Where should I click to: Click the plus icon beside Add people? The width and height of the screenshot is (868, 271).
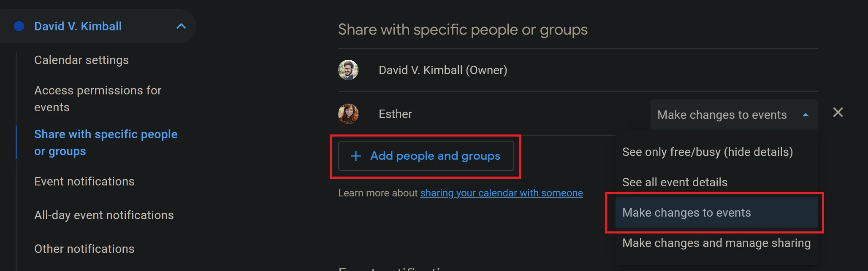[x=356, y=156]
